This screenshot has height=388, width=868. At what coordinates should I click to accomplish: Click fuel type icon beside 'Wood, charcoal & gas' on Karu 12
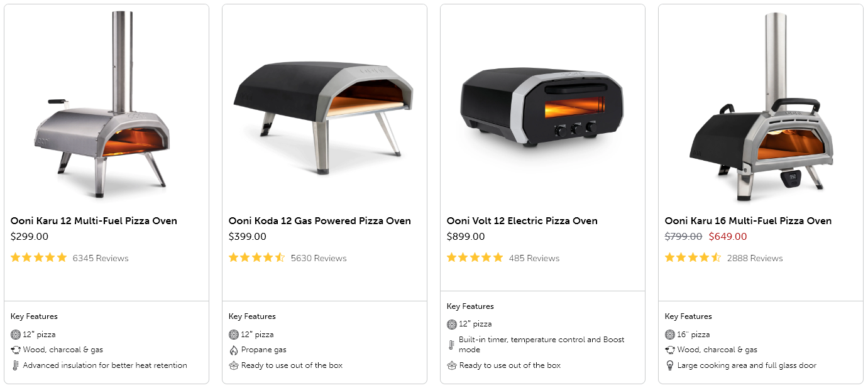point(16,350)
